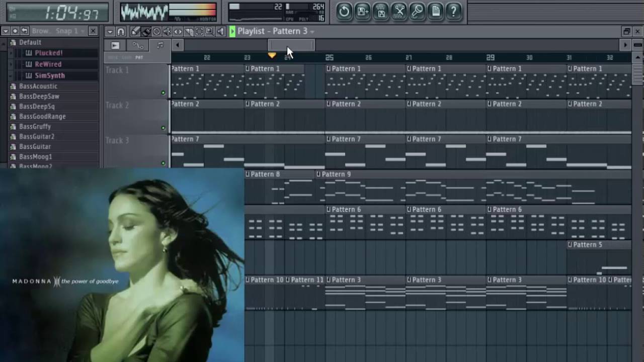This screenshot has width=644, height=362.
Task: Select the pencil Draw tool in Playlist
Action: click(x=135, y=32)
